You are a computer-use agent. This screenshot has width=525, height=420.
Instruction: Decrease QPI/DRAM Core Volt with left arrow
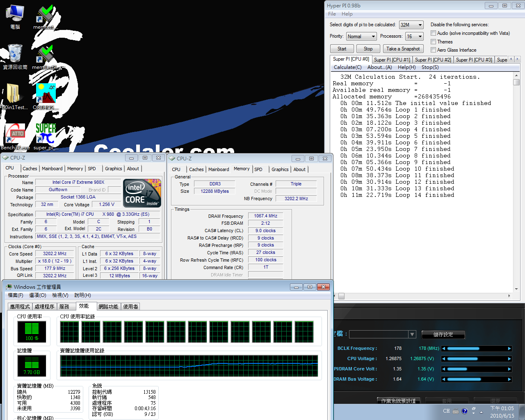point(443,369)
